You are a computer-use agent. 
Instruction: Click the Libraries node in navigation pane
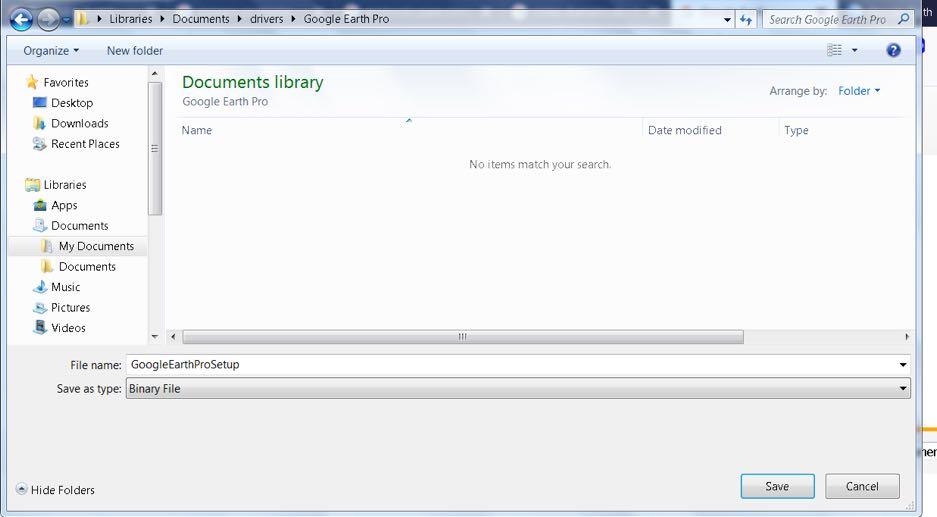(x=65, y=185)
